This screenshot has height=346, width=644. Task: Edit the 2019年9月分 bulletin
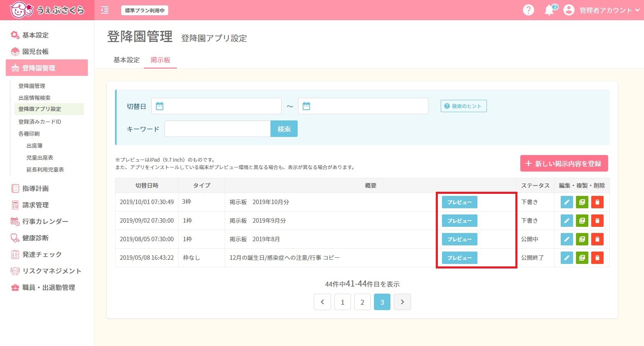[567, 221]
